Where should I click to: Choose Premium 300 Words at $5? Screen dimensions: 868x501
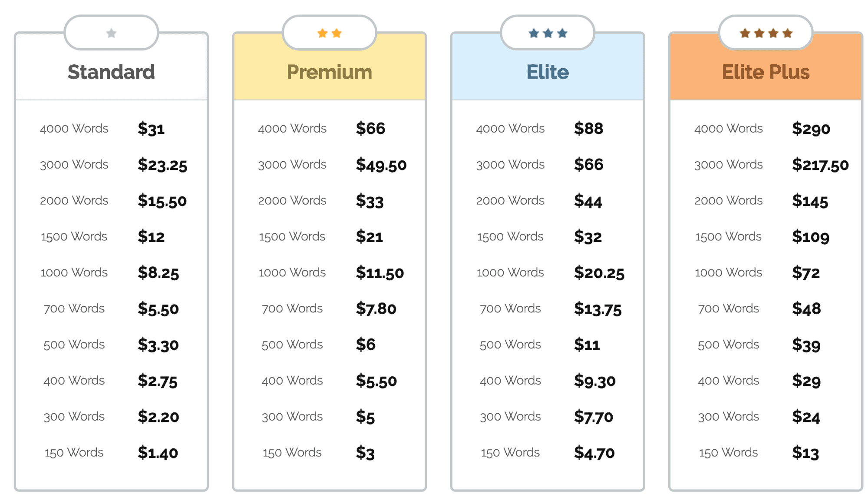(x=365, y=417)
